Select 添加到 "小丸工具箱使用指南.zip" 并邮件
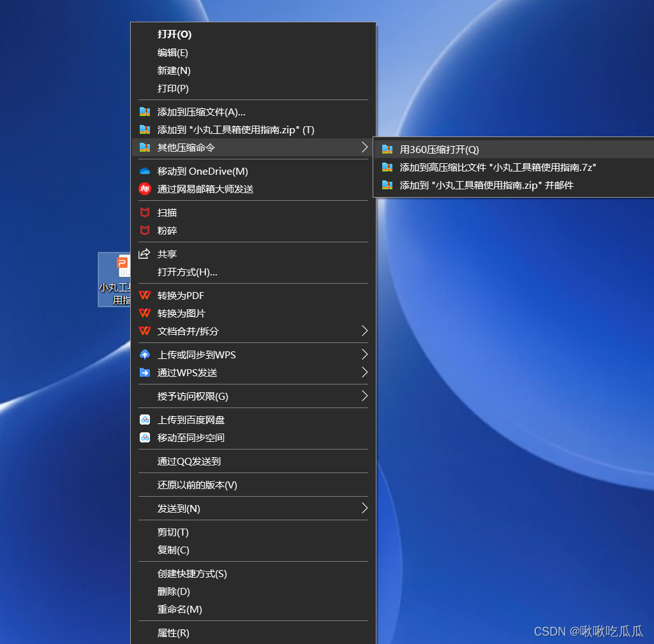The image size is (654, 644). [x=514, y=185]
